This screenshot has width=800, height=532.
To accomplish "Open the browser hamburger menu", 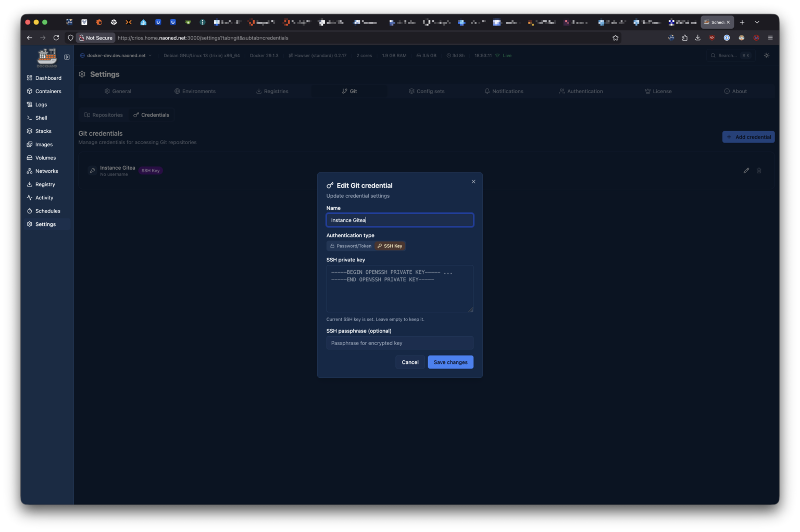I will click(770, 38).
